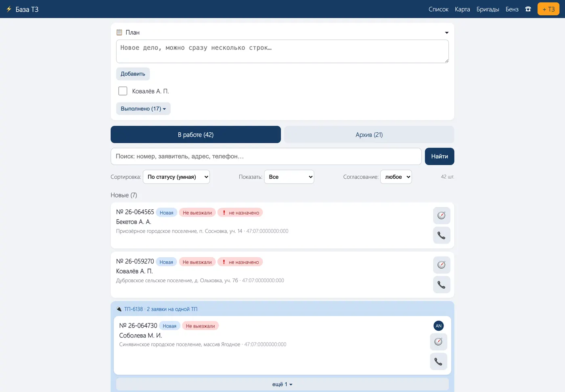
Task: Click 'Не выезжали' badge on request 26-064730
Action: tap(200, 326)
